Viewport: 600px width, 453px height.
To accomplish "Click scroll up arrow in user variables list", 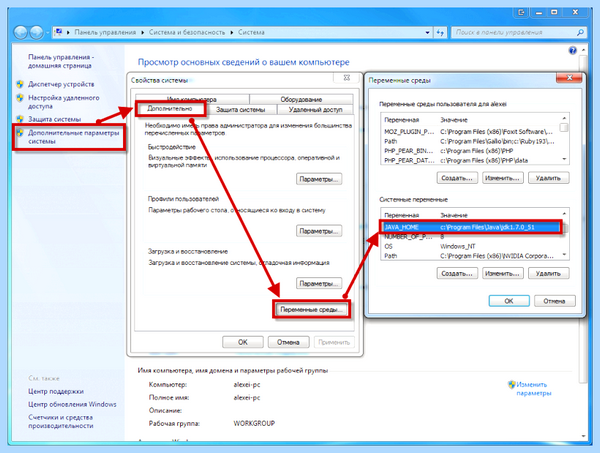I will 564,118.
